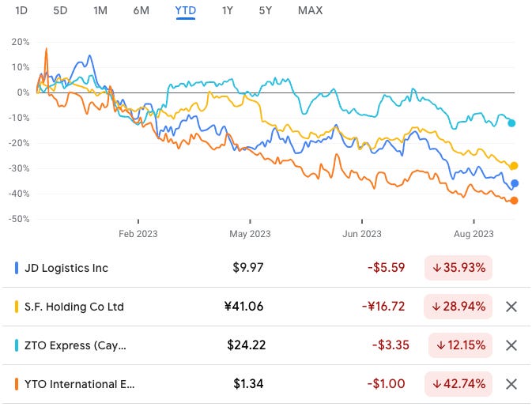The width and height of the screenshot is (532, 407).
Task: Click the teal ZTO endpoint dot on chart
Action: 511,123
